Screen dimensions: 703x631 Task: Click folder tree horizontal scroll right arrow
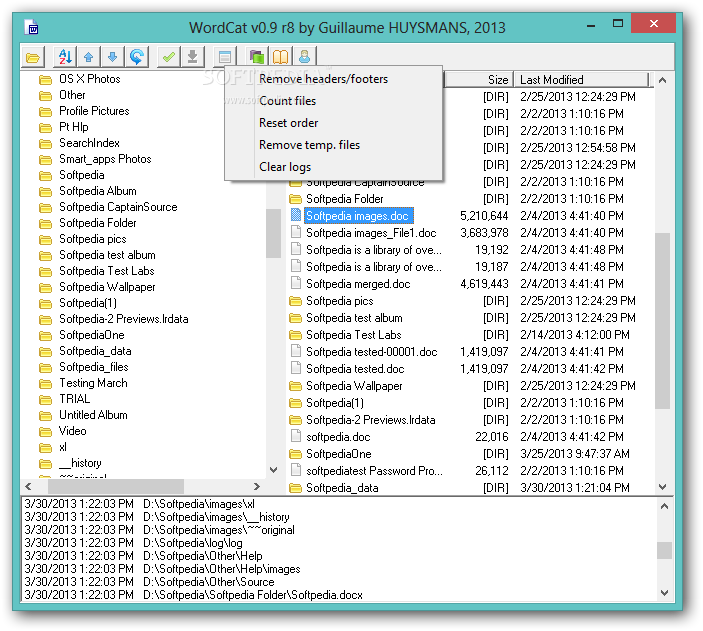coord(256,486)
